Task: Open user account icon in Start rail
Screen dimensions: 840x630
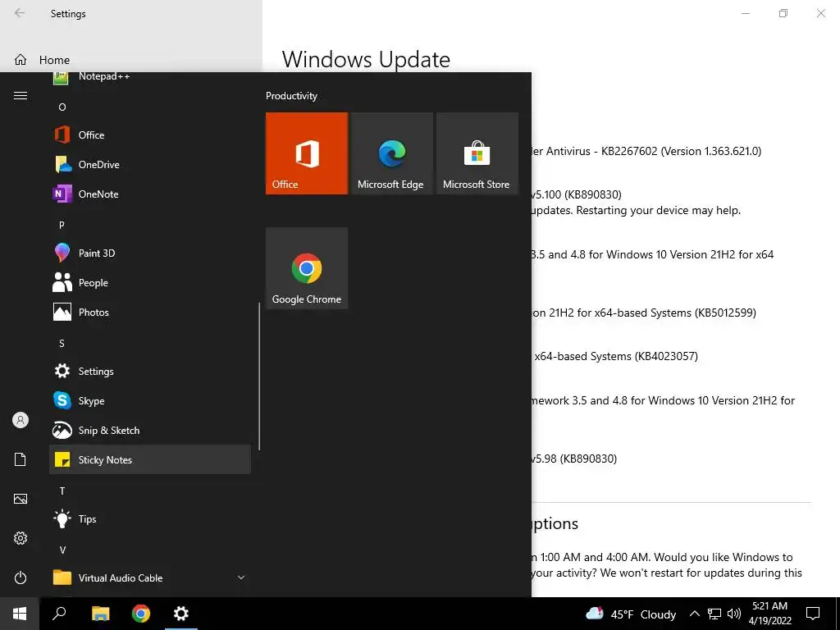Action: click(x=21, y=420)
